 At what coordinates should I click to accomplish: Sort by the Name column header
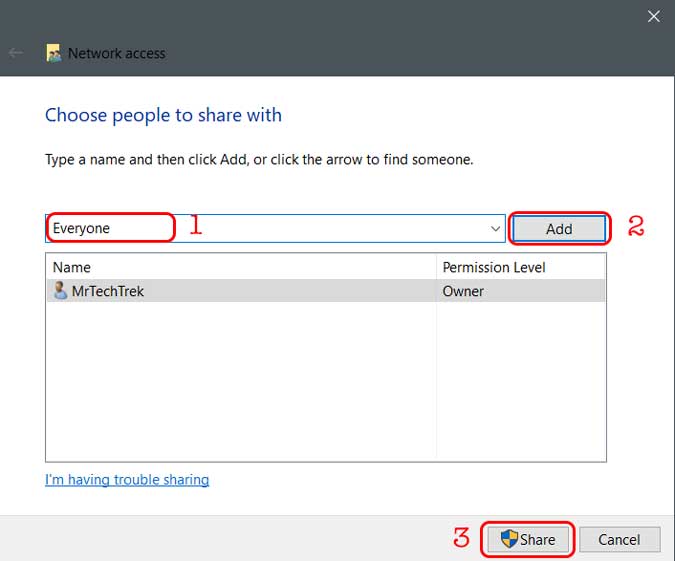pos(71,267)
